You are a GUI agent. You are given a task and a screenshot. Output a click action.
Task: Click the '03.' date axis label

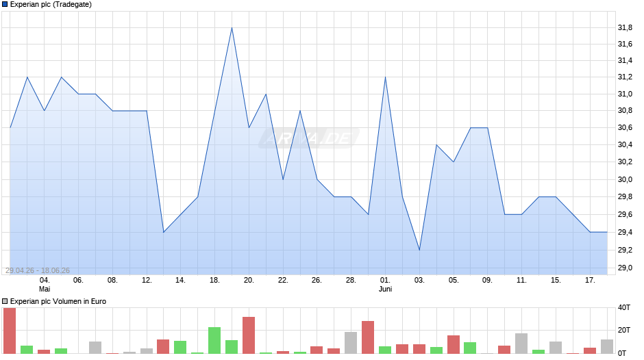[419, 280]
